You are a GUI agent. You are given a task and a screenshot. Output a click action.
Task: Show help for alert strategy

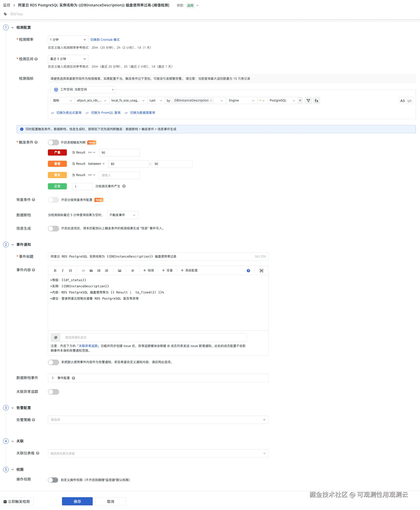tap(34, 420)
